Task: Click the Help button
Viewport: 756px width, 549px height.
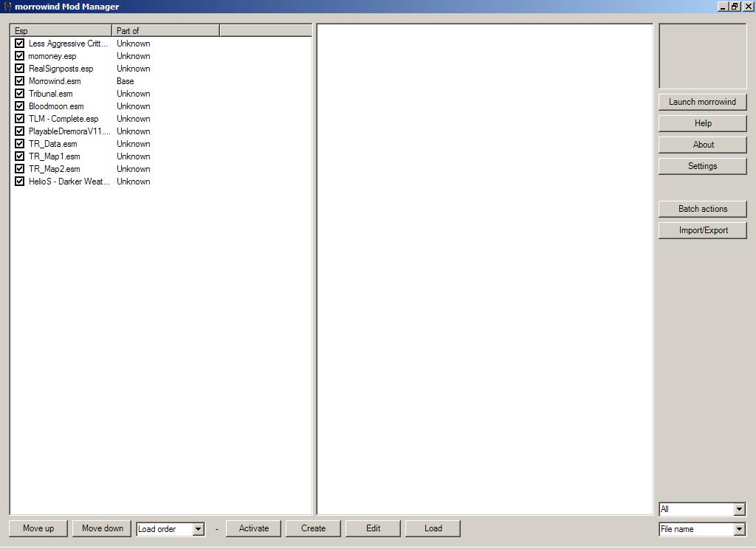Action: [x=702, y=123]
